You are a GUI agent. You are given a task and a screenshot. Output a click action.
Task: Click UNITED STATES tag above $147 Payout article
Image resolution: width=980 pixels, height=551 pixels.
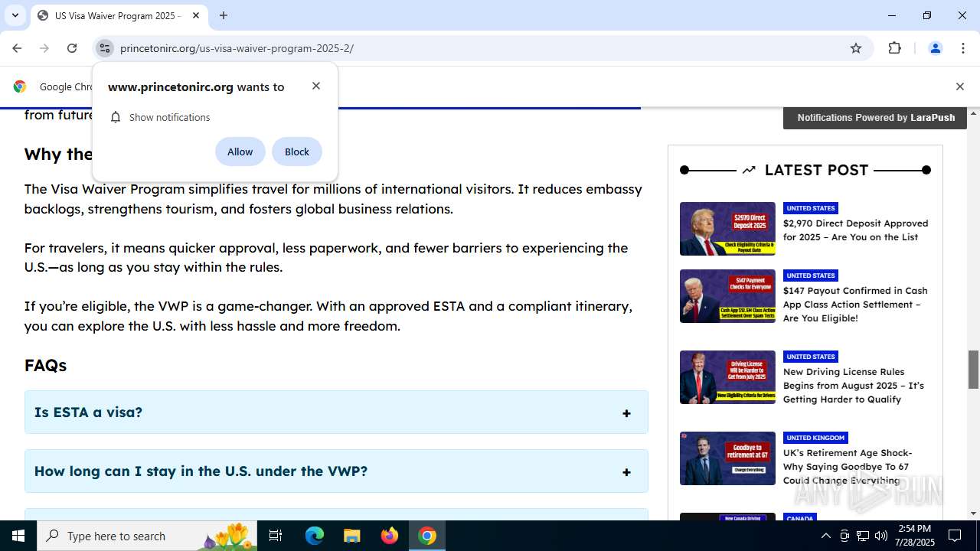pos(811,275)
